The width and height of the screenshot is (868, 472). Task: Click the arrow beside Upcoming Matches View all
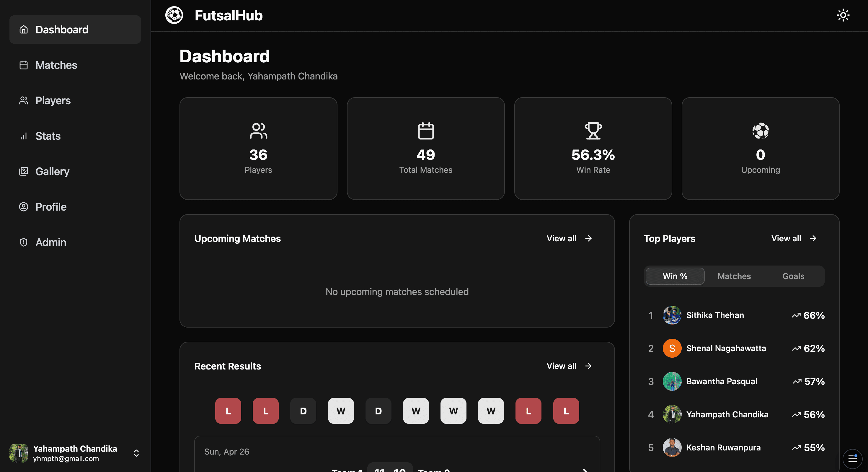tap(589, 238)
